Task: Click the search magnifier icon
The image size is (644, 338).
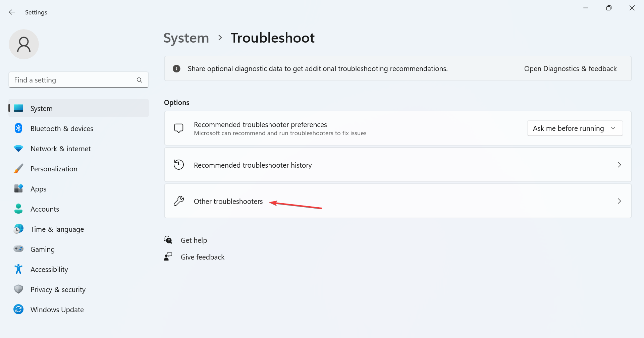Action: (x=140, y=80)
